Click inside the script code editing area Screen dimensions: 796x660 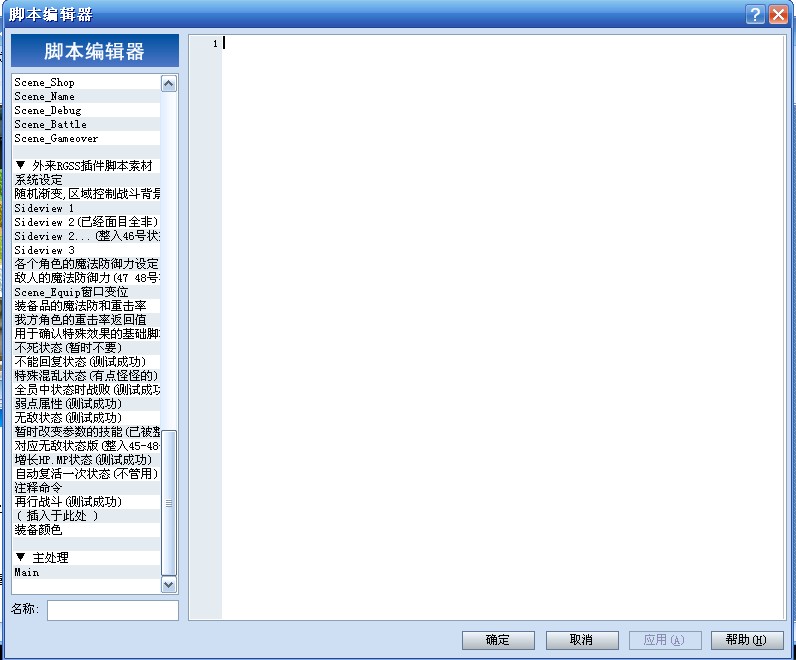point(503,327)
